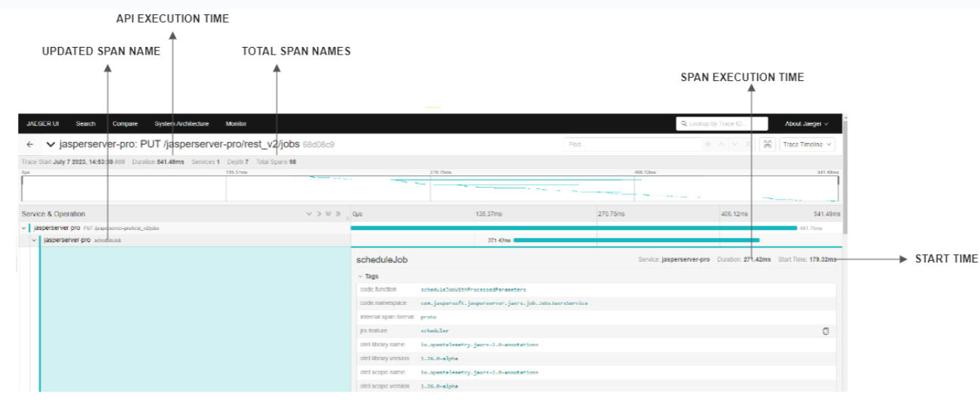Open the About Jaeger dropdown
Image resolution: width=980 pixels, height=410 pixels.
tap(806, 123)
